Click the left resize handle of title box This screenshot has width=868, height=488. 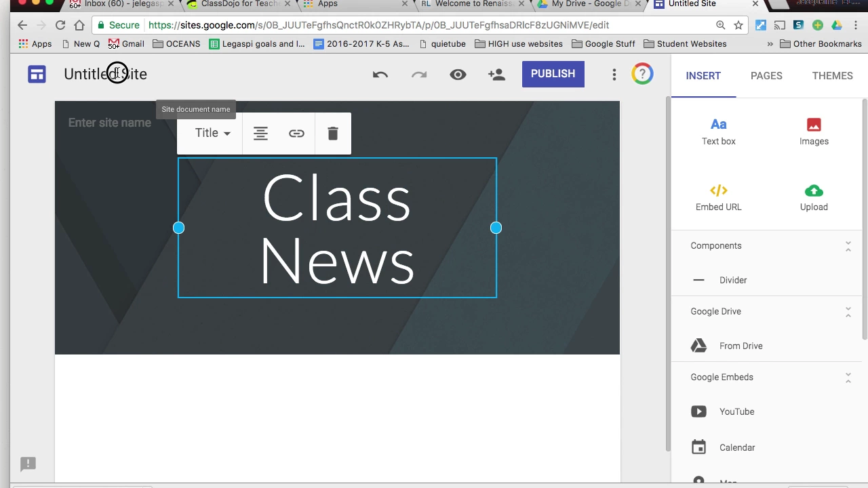(x=178, y=228)
